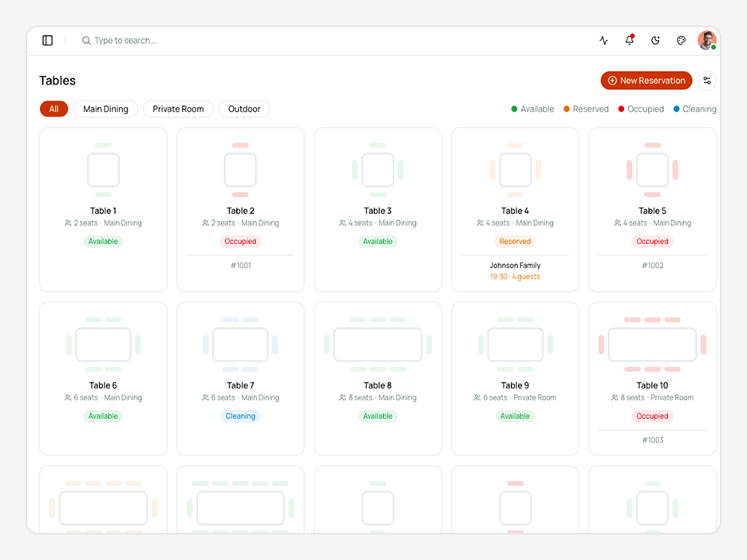Open the Table 1 card

[104, 210]
